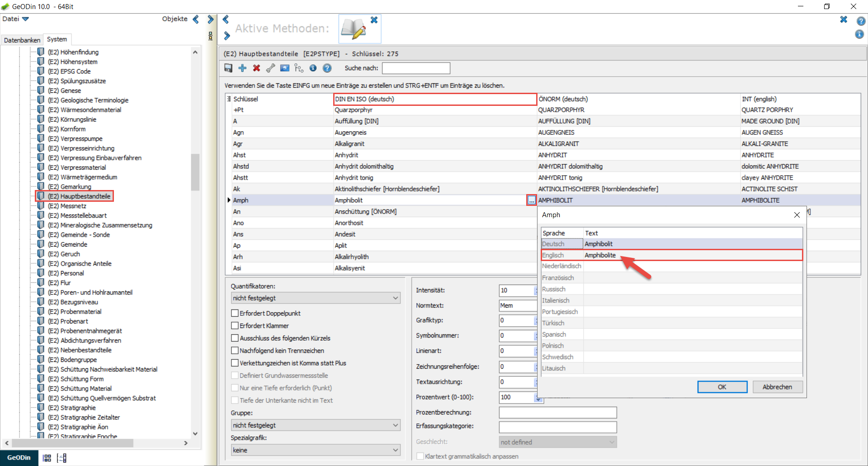The image size is (868, 466).
Task: Click the right arrow next to Objekte
Action: [x=210, y=19]
